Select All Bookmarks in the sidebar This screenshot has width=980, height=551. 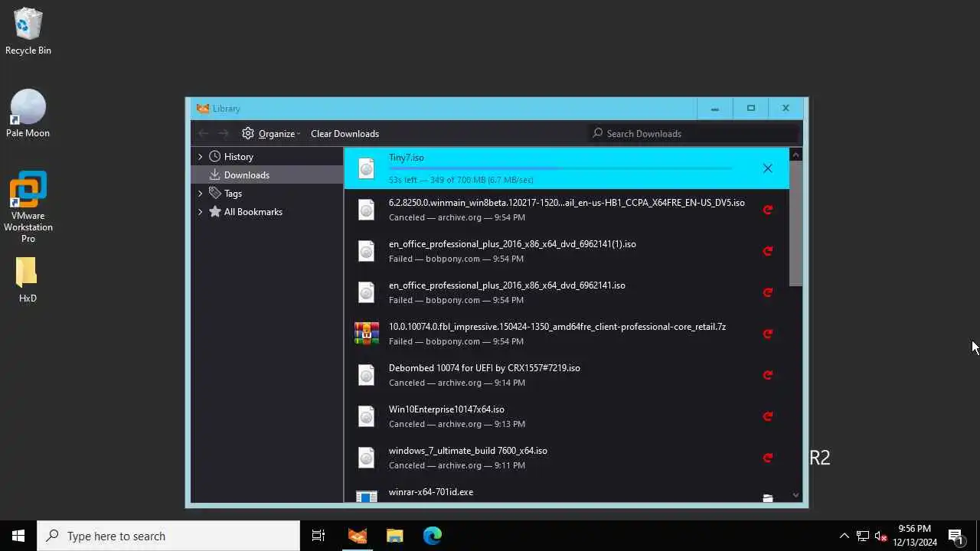coord(253,212)
